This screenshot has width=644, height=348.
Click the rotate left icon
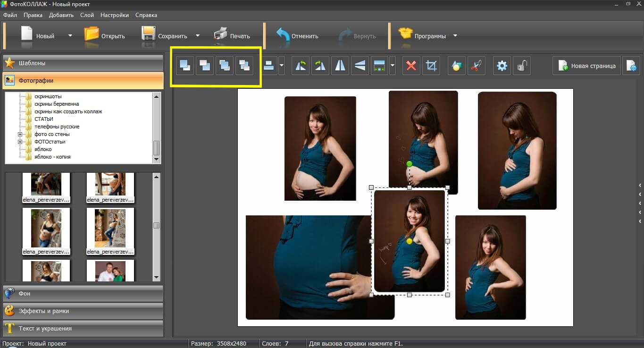tap(300, 66)
